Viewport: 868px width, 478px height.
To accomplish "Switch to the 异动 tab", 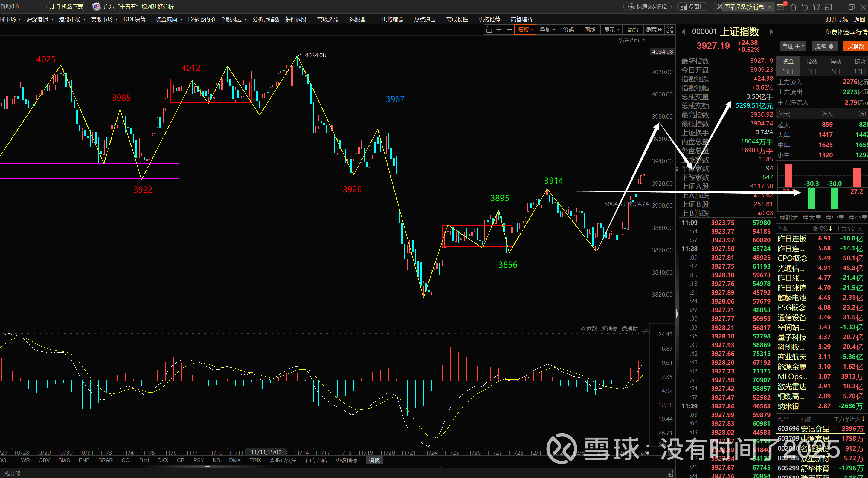I will tap(836, 61).
